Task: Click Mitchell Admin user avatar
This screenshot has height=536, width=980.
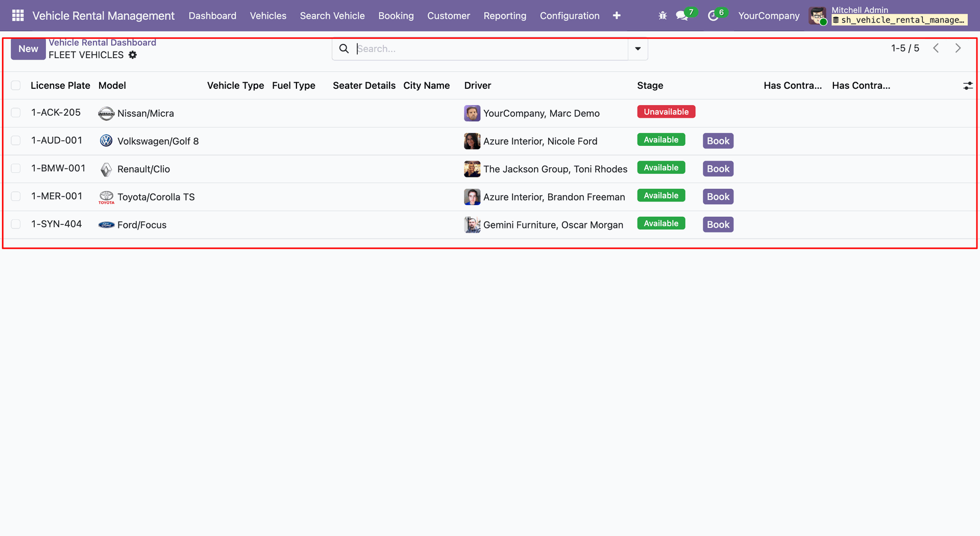Action: coord(818,16)
